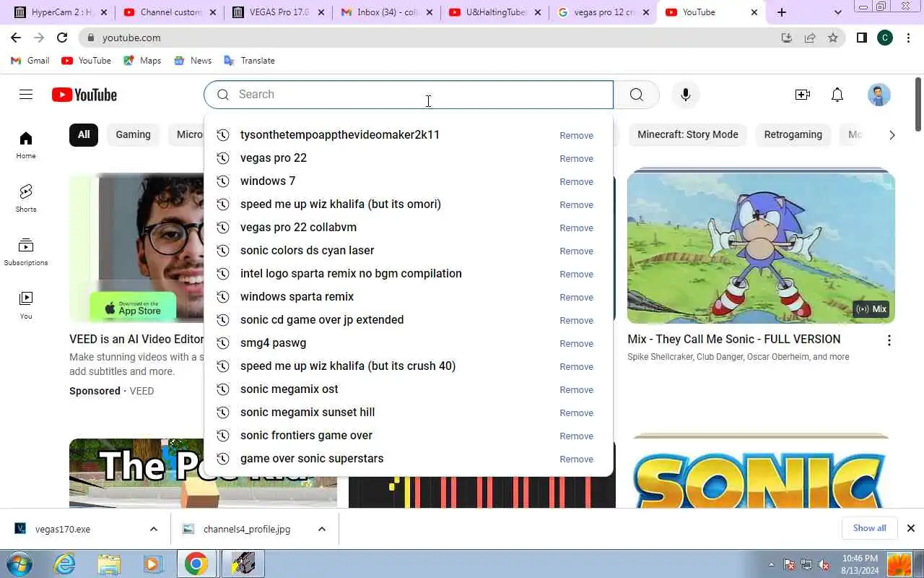This screenshot has width=924, height=578.
Task: Select suggestion 'tysonthetempoappthevideomaker2k11'
Action: point(409,135)
